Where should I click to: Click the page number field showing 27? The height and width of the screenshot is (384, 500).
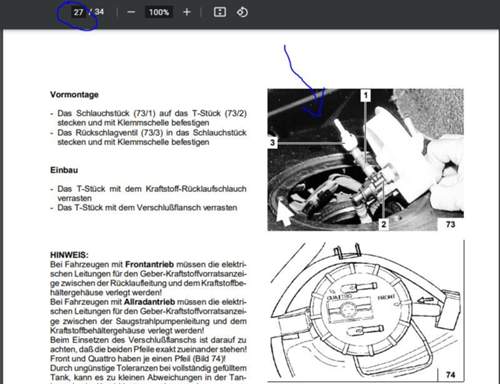(78, 12)
